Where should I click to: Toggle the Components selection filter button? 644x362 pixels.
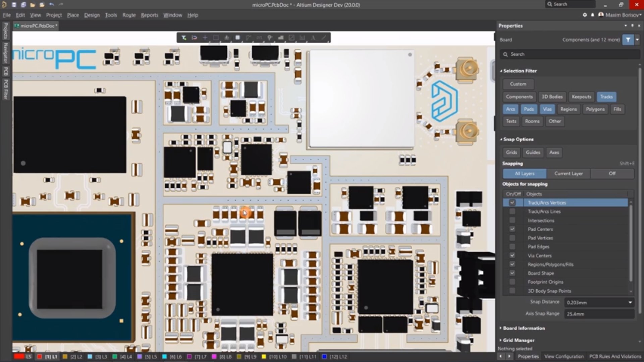pyautogui.click(x=519, y=97)
